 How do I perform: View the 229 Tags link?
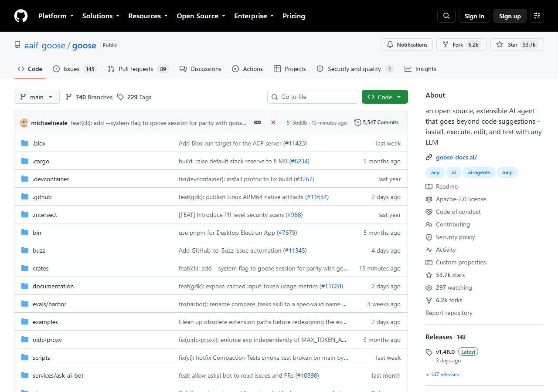point(134,97)
